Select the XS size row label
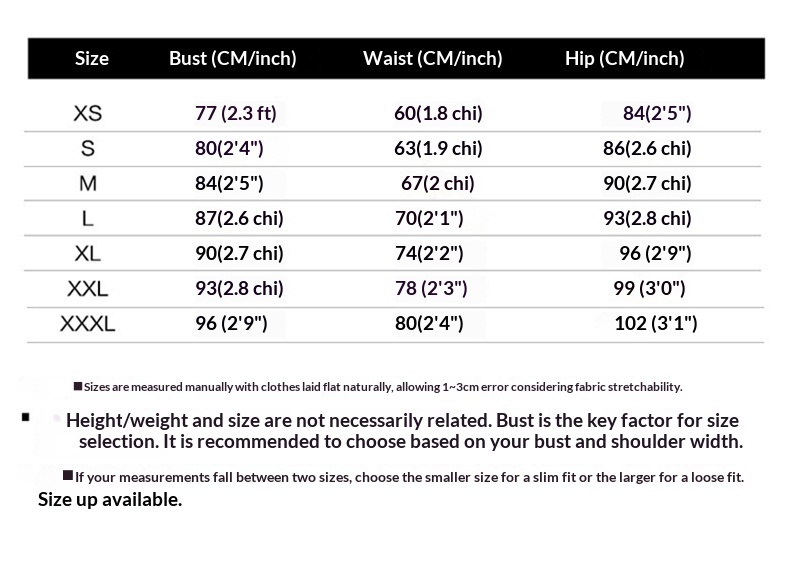The width and height of the screenshot is (790, 583). tap(88, 113)
